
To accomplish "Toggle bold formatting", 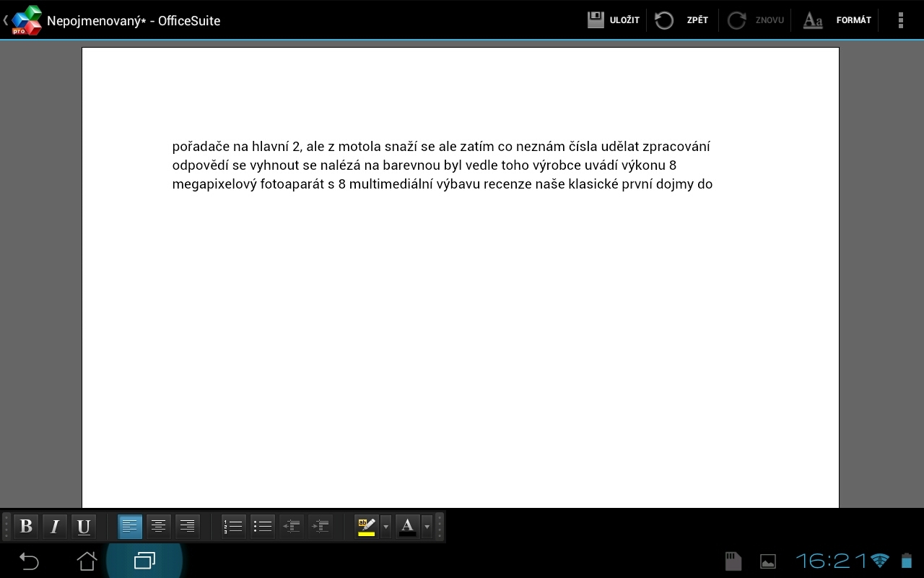I will tap(26, 527).
